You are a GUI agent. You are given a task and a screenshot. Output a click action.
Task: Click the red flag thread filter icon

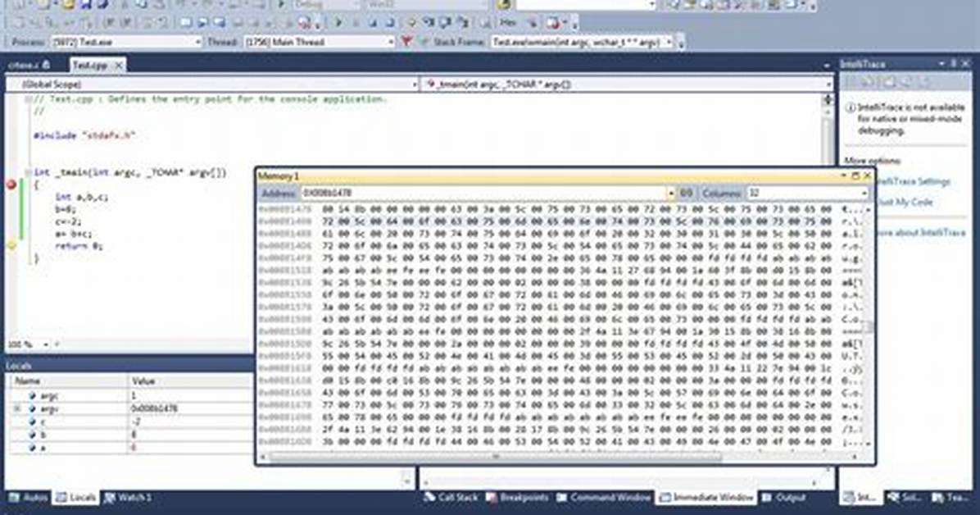406,42
